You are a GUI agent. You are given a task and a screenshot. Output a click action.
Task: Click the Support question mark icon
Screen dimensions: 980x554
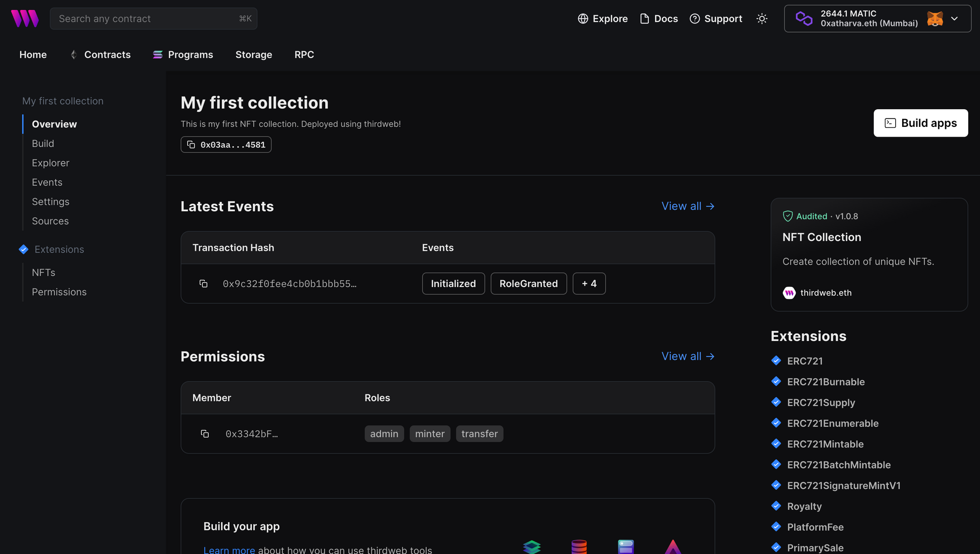coord(694,18)
